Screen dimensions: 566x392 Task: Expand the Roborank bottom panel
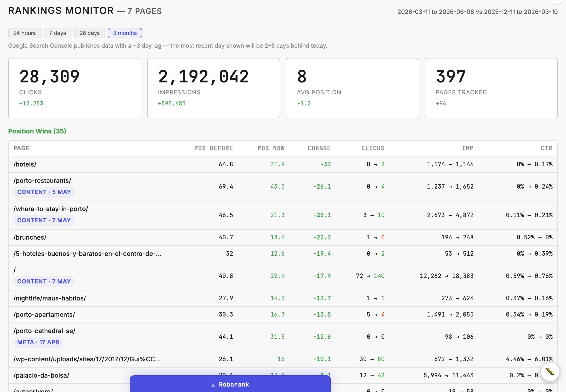pos(230,384)
